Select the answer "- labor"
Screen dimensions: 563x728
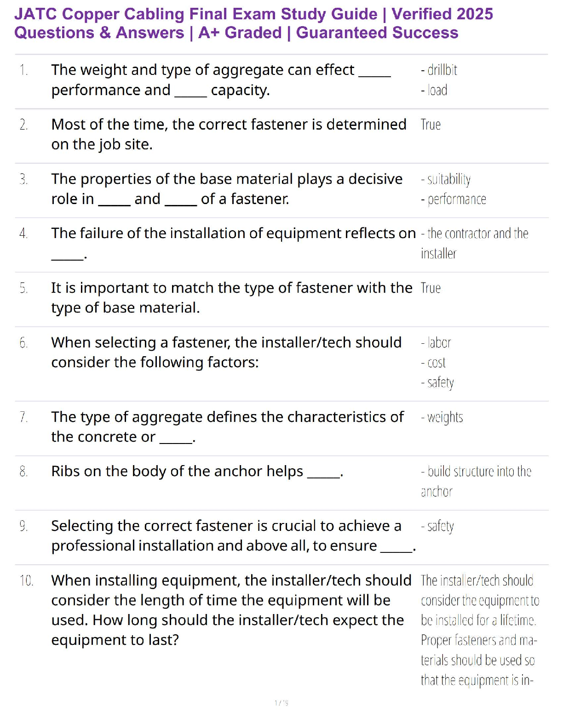coord(436,343)
